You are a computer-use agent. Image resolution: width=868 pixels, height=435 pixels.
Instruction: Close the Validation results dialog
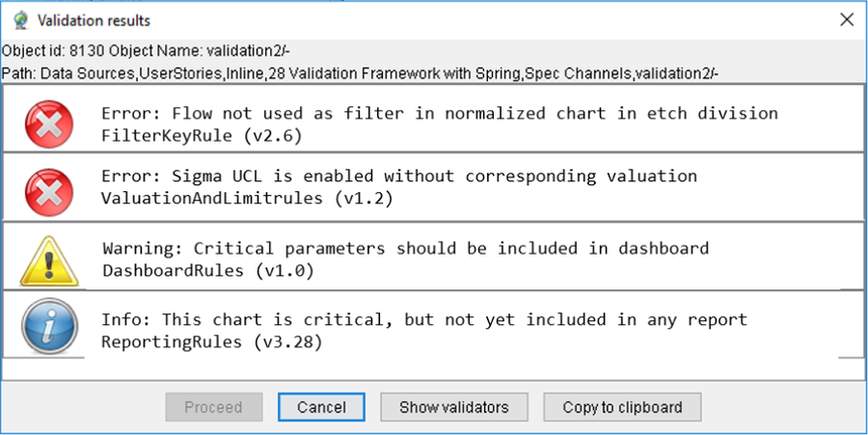click(846, 19)
